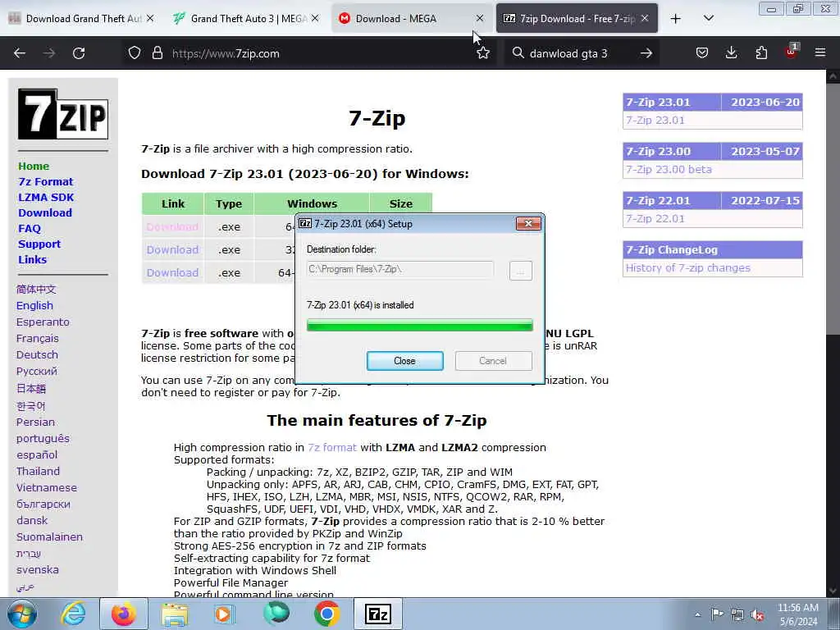Image resolution: width=840 pixels, height=630 pixels.
Task: Click the Destination folder path field
Action: click(x=400, y=269)
